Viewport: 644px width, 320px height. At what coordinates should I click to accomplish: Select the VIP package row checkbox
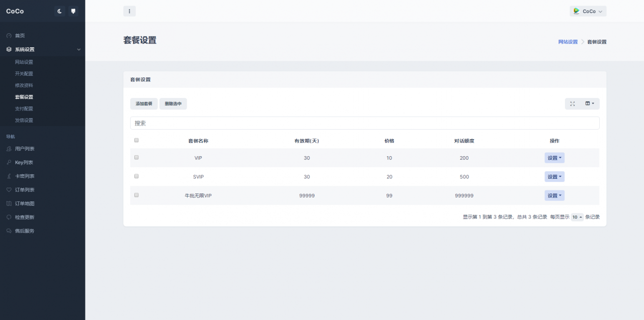click(x=136, y=158)
